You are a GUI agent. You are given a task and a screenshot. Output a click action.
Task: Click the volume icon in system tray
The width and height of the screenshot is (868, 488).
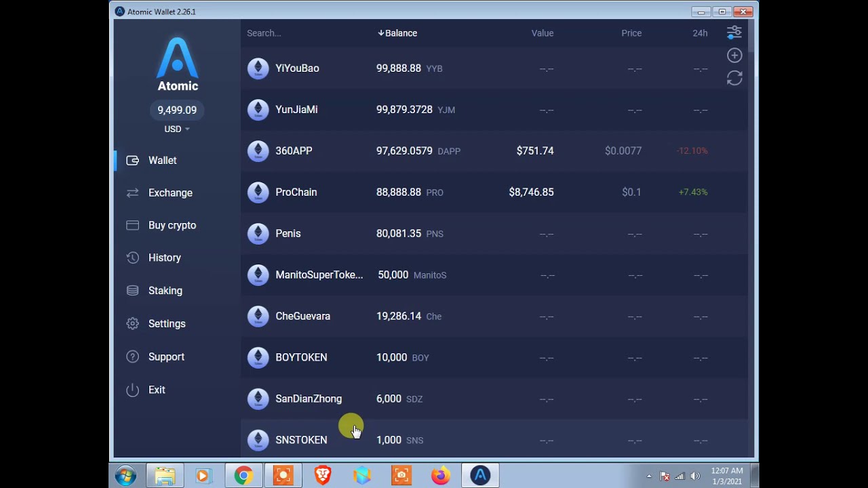tap(694, 476)
